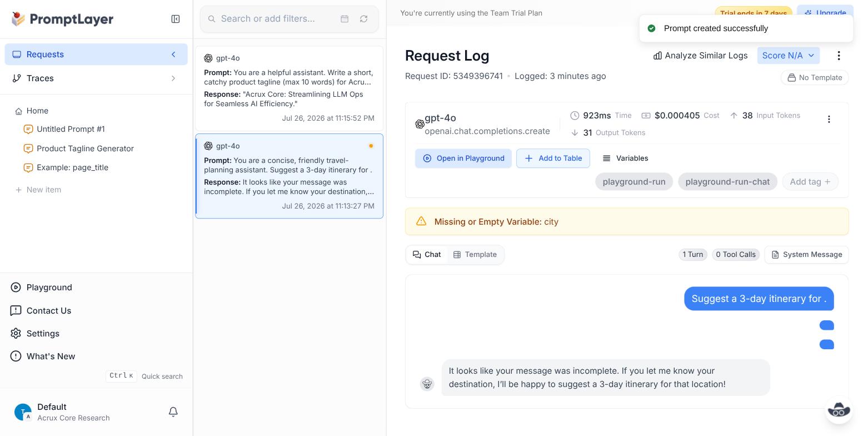Open the date range calendar icon
The image size is (868, 436).
[x=345, y=19]
